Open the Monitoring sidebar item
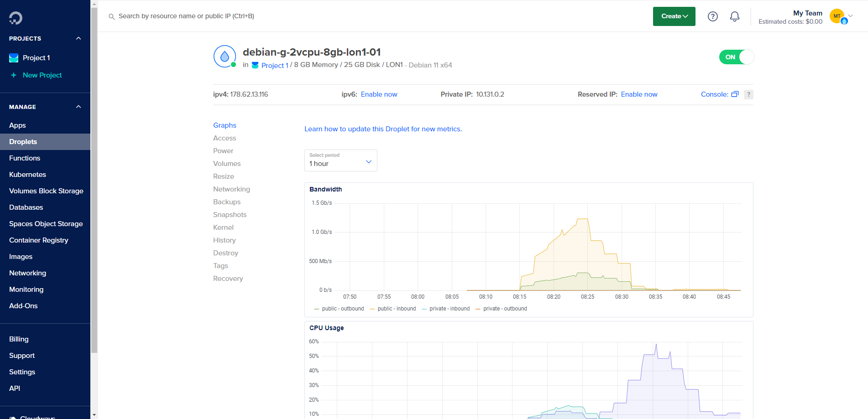Viewport: 868px width, 419px height. [26, 290]
